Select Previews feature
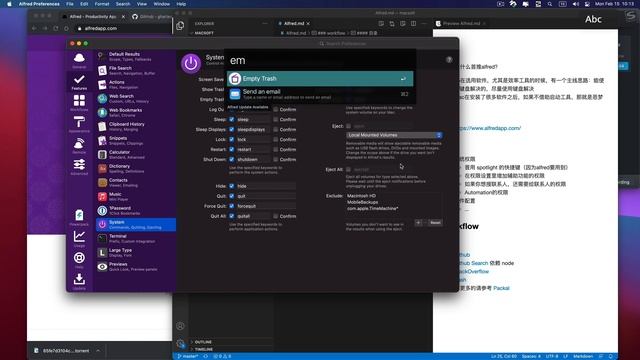This screenshot has width=640, height=360. tap(136, 267)
